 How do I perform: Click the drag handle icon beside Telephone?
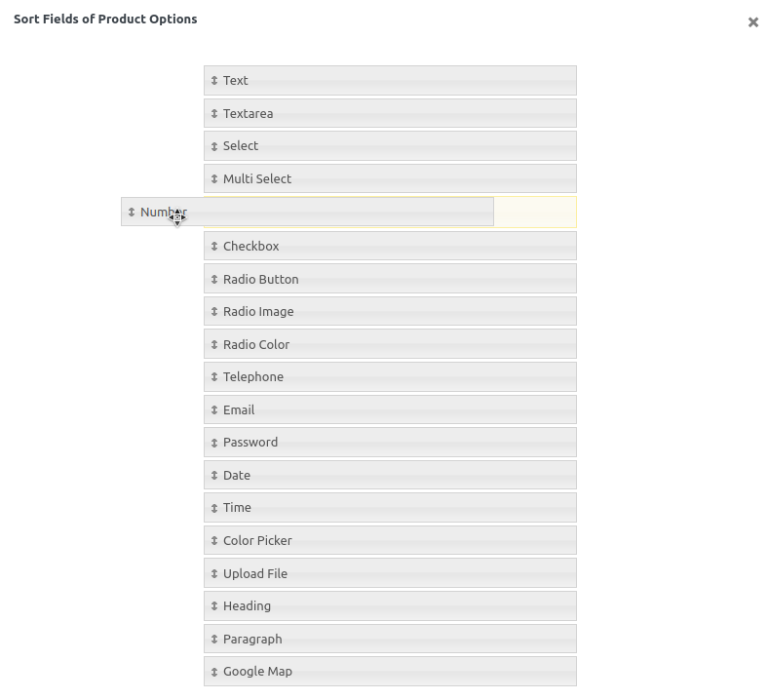(214, 377)
